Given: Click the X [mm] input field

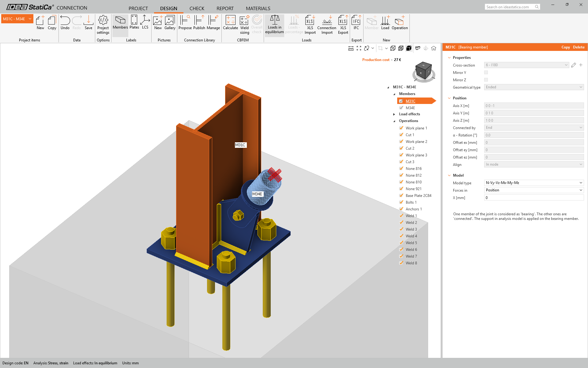Looking at the screenshot, I should coord(534,198).
